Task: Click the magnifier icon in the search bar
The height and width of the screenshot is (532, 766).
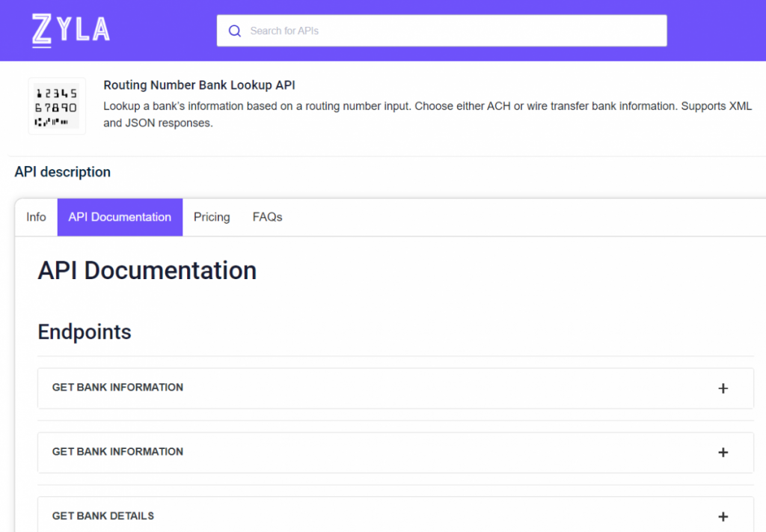Action: click(x=235, y=31)
